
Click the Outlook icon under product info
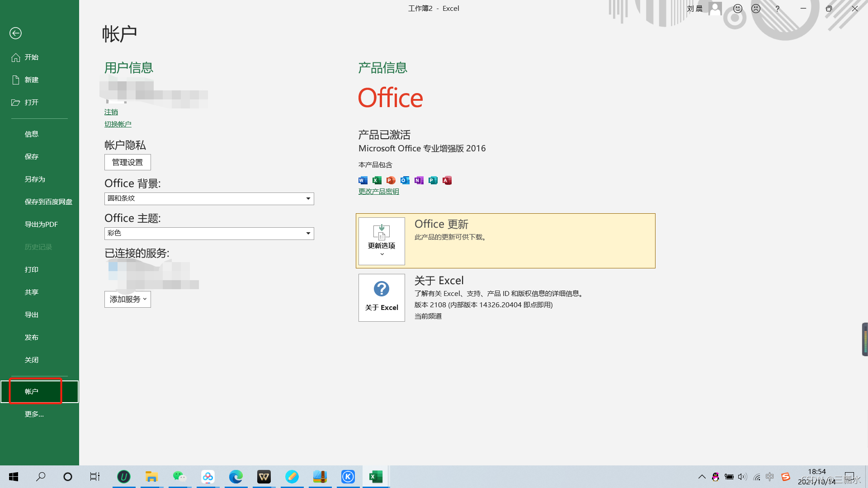tap(405, 180)
